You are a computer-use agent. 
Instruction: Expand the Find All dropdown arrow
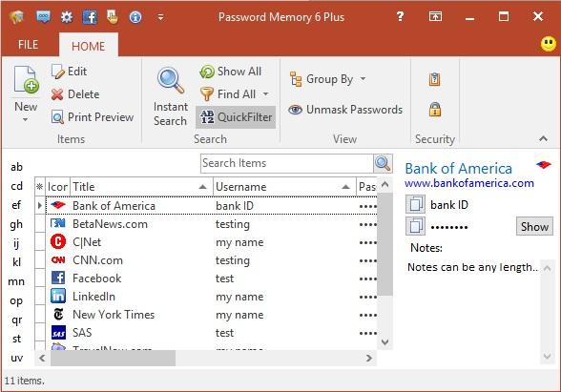point(266,94)
